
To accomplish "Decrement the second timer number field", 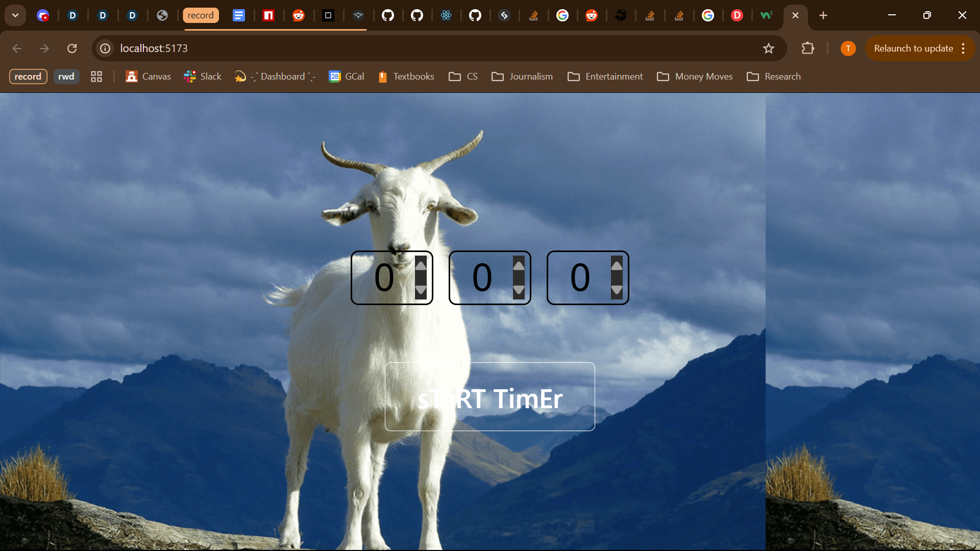I will click(x=519, y=290).
